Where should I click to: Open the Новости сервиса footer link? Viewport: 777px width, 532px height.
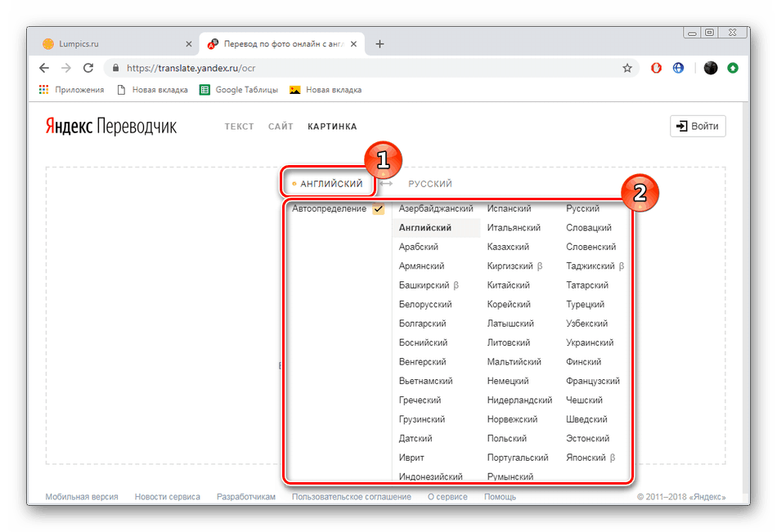pyautogui.click(x=168, y=496)
